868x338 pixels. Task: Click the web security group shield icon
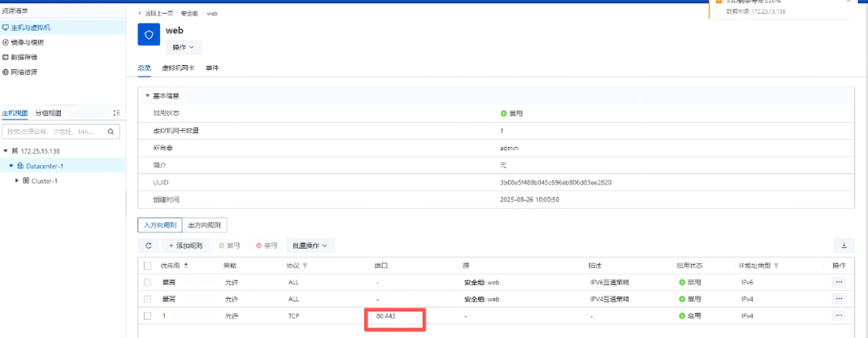coord(149,35)
